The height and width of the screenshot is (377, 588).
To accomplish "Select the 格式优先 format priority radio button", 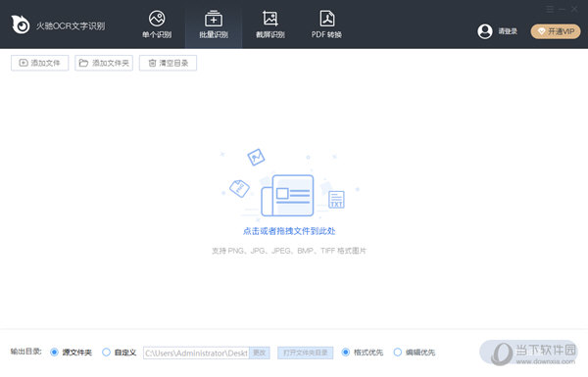I will coord(346,353).
